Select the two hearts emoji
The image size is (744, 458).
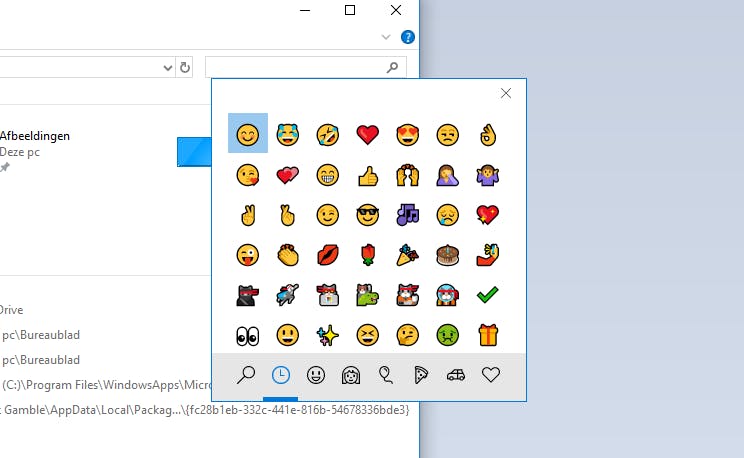click(288, 175)
